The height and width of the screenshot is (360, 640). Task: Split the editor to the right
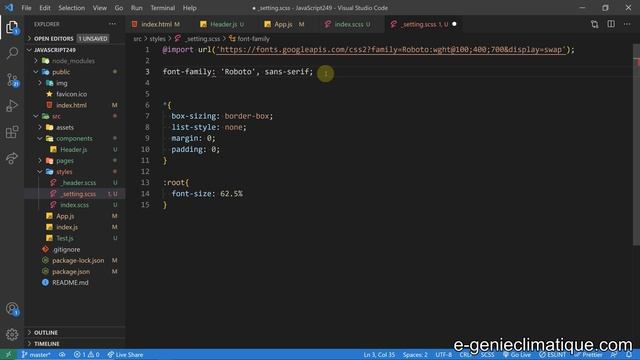click(611, 24)
